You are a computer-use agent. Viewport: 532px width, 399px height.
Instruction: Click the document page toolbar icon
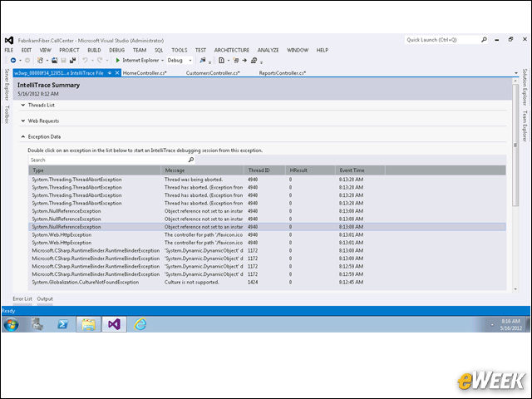[x=221, y=61]
